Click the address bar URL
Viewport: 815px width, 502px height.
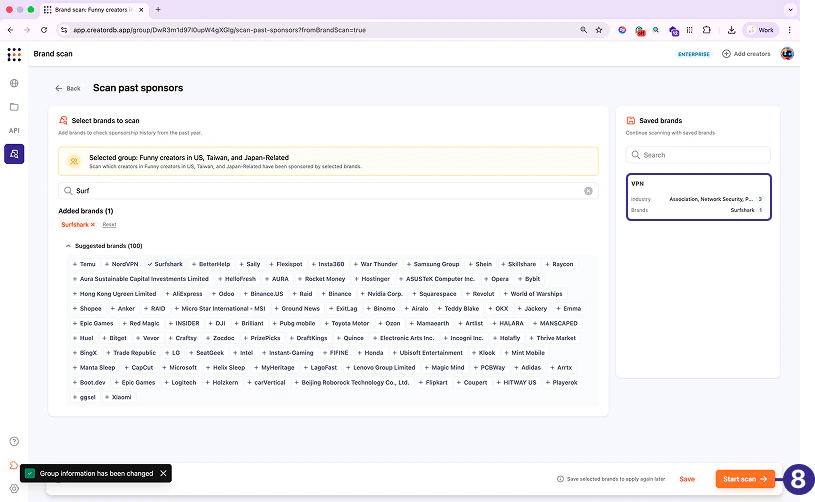click(x=219, y=30)
